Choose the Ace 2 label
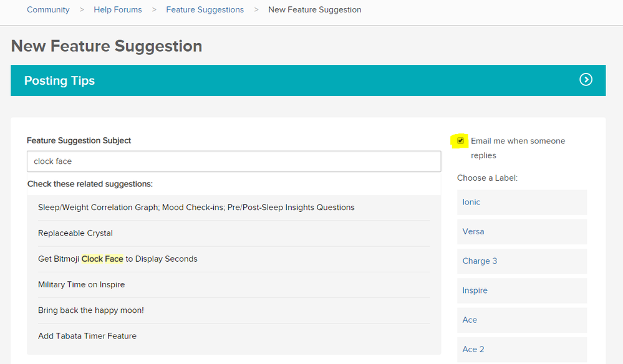 click(x=473, y=349)
